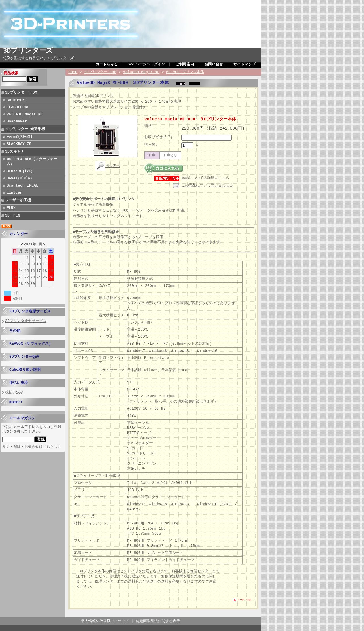
Task: Focus the 購入数 quantity field
Action: tap(187, 145)
